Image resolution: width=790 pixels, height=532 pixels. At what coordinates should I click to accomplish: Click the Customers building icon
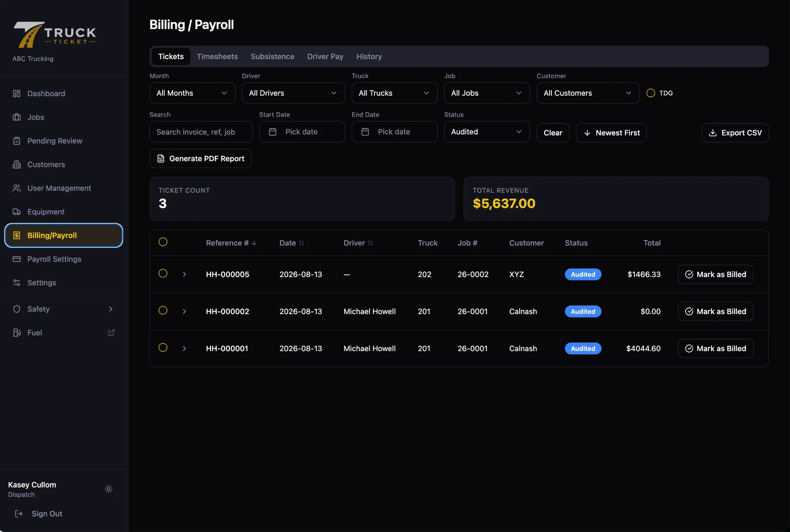16,164
